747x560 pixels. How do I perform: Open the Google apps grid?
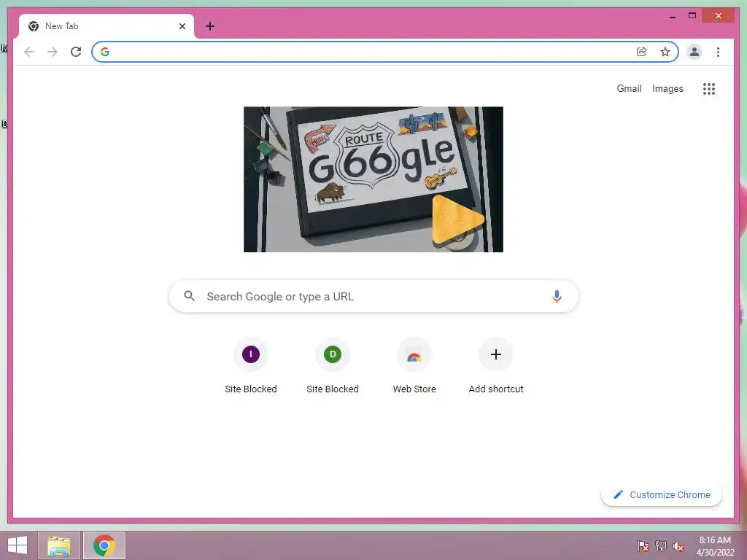[709, 88]
